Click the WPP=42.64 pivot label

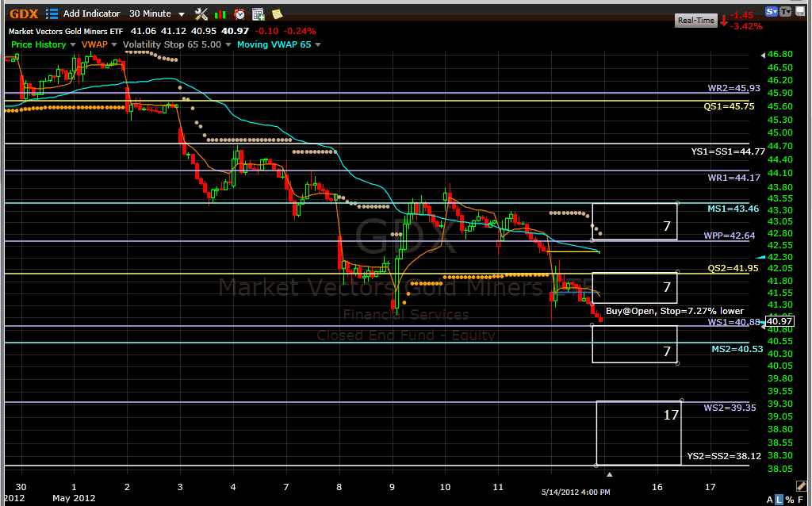(730, 236)
